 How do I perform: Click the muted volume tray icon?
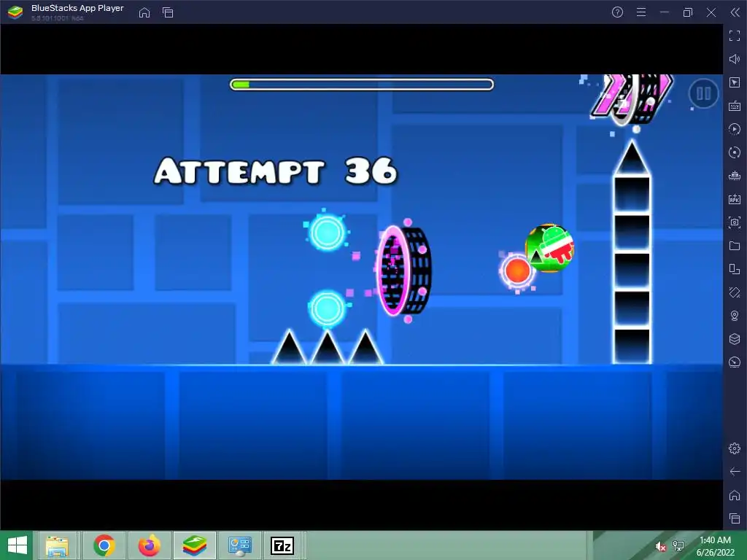pos(660,546)
